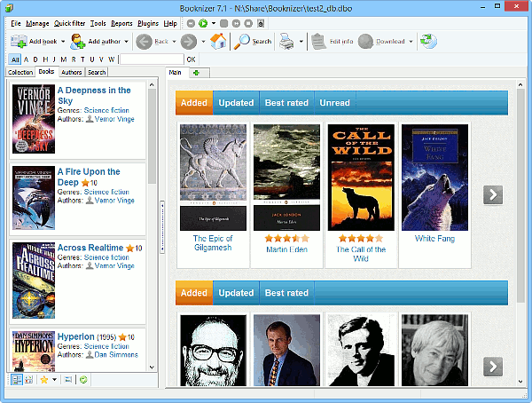Click the Add author icon
This screenshot has width=532, height=403.
pos(78,42)
